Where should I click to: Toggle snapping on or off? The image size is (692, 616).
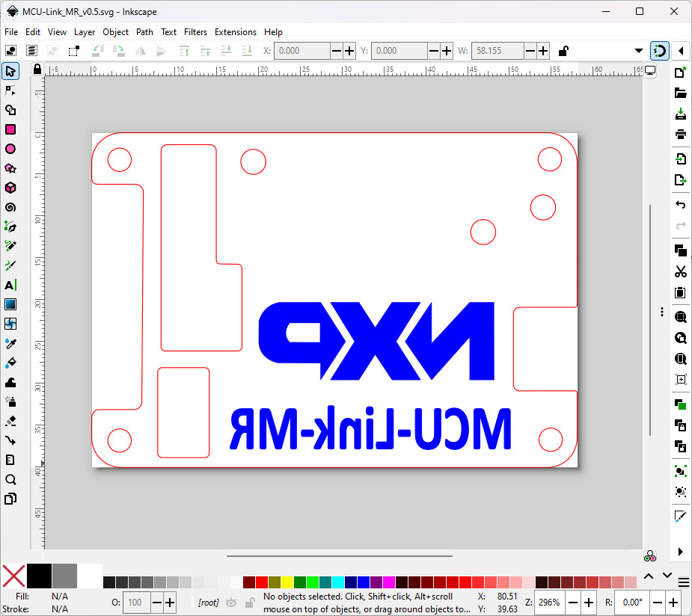tap(659, 51)
